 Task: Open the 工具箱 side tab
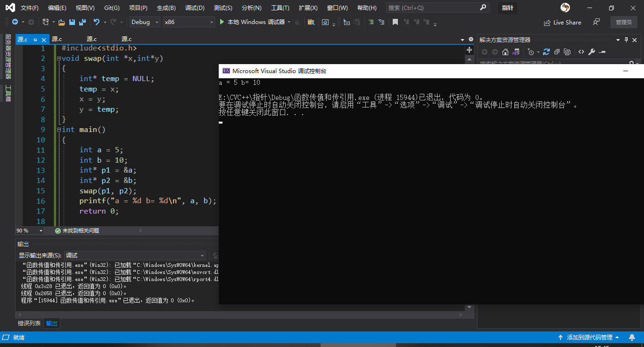coord(8,93)
